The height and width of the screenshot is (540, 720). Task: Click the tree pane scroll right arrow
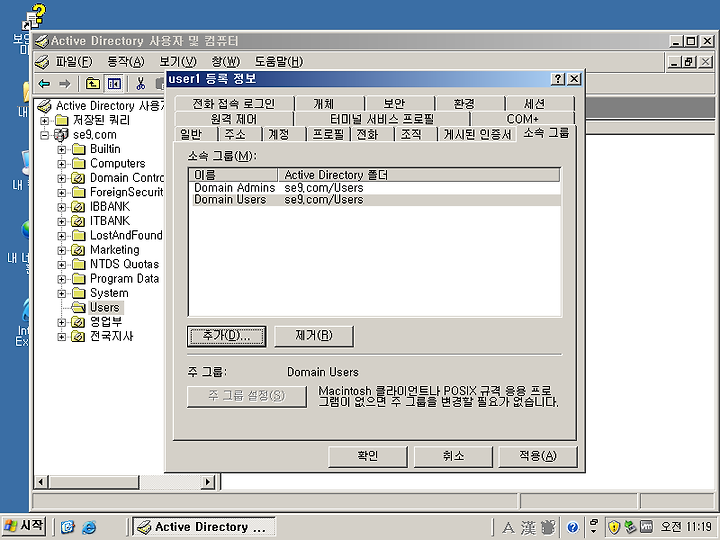208,482
